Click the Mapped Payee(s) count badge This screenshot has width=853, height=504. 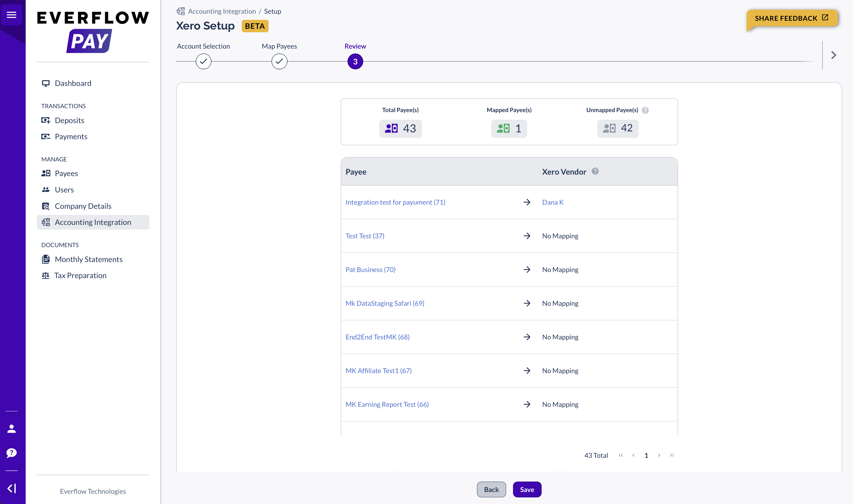tap(509, 128)
